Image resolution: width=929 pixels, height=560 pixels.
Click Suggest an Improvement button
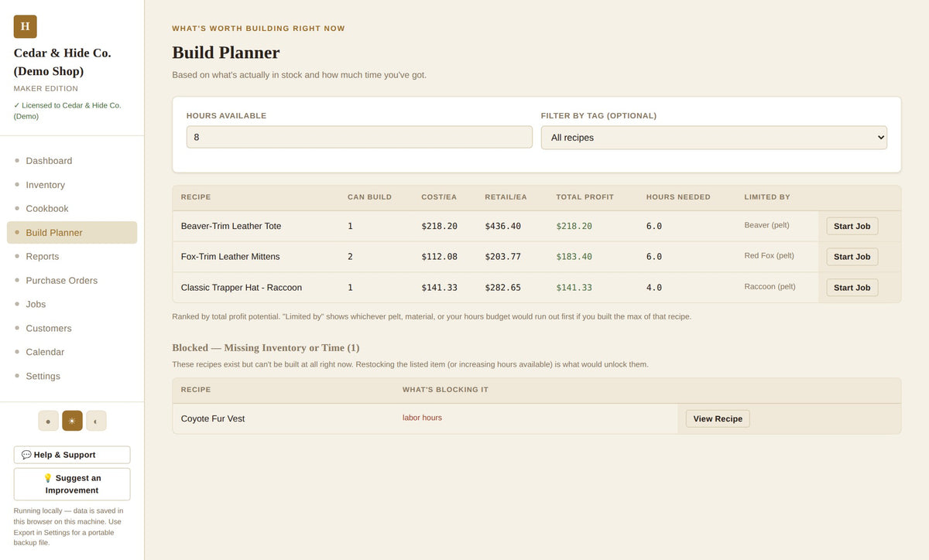tap(72, 484)
